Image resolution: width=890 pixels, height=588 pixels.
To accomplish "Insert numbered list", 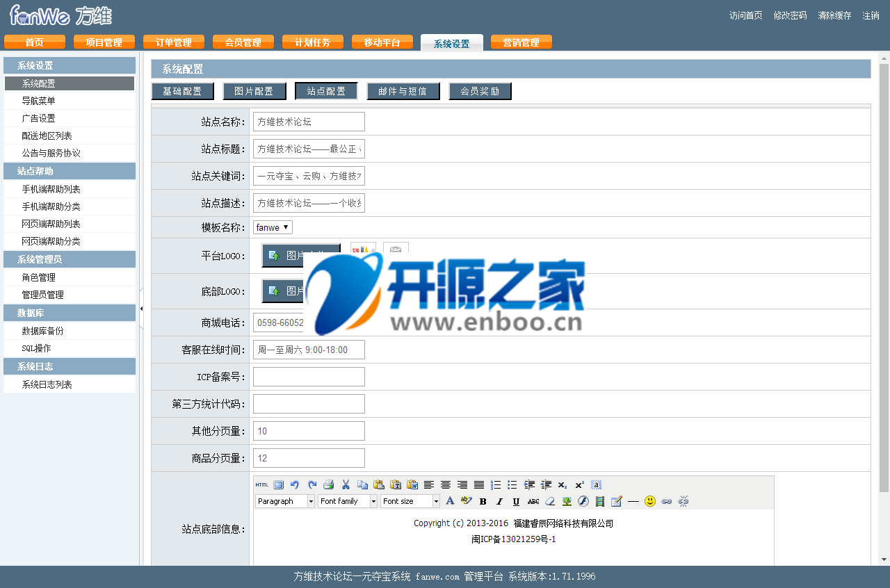I will pos(496,484).
